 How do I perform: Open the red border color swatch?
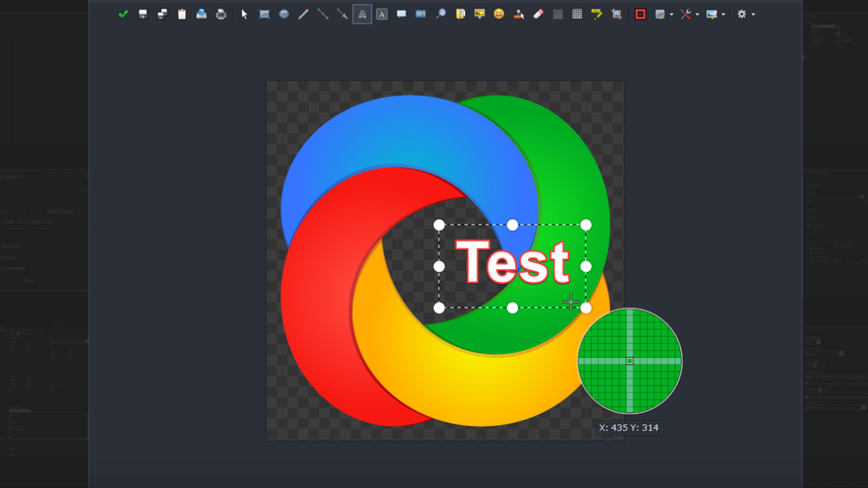click(640, 14)
